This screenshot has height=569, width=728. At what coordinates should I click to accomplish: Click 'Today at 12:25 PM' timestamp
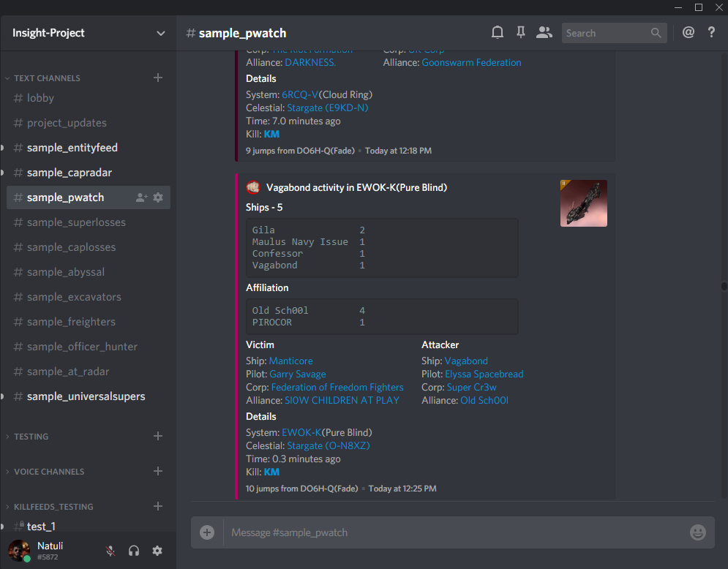pos(402,489)
